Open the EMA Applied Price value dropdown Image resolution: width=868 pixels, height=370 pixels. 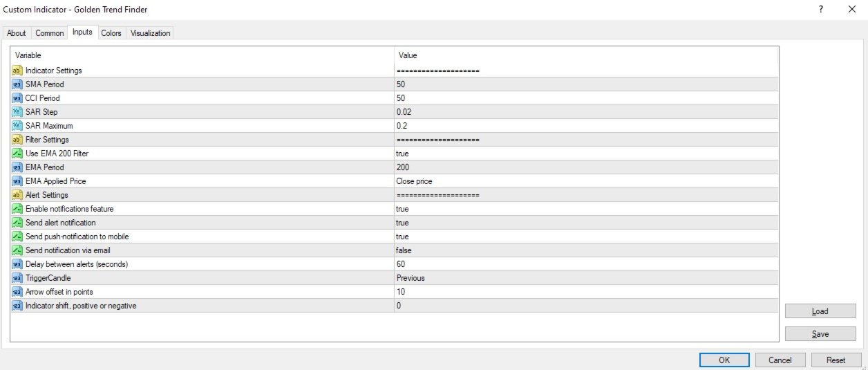click(586, 181)
